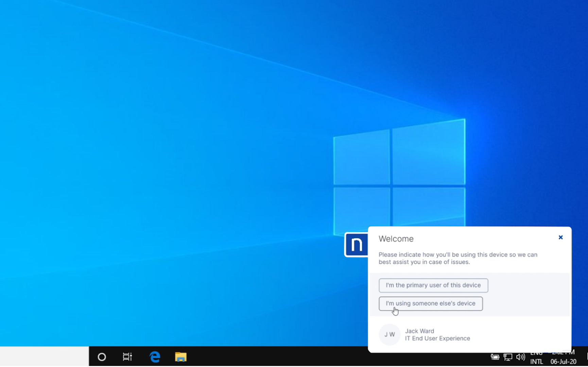Open Task View on the taskbar
The image size is (588, 367).
coord(127,357)
